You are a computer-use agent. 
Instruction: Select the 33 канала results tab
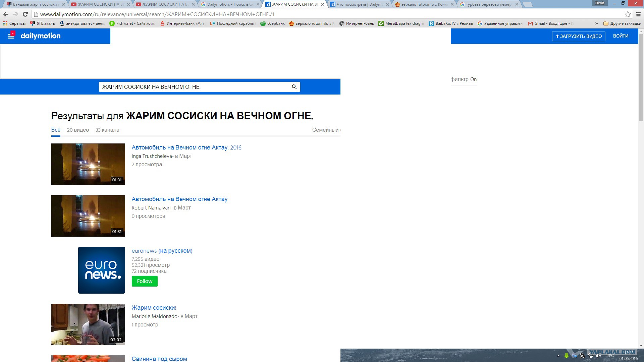click(107, 130)
